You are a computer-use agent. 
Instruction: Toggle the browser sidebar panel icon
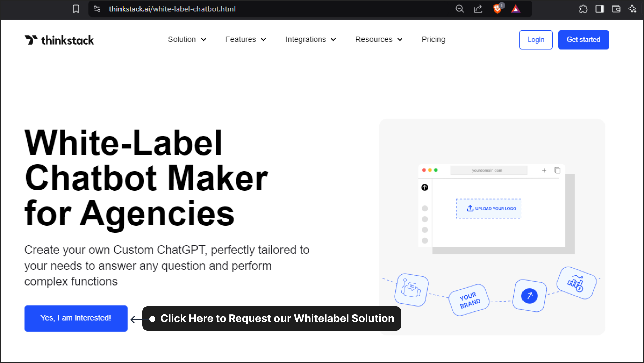tap(599, 9)
